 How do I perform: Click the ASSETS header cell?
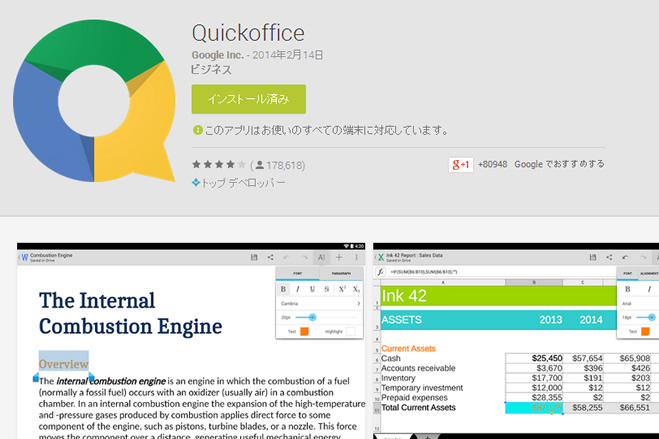click(x=443, y=320)
